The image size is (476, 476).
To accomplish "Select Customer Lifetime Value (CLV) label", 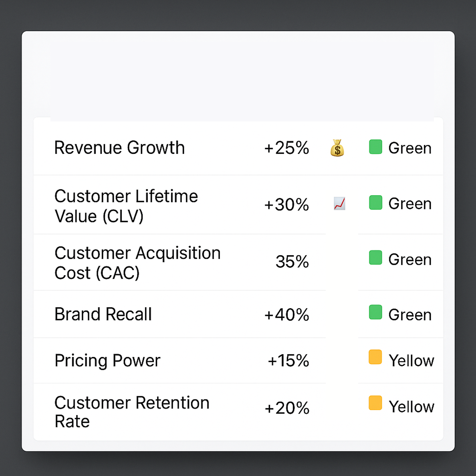I will (126, 206).
